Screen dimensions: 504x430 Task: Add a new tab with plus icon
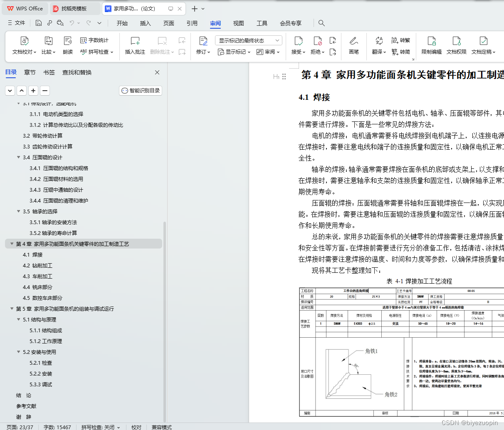coord(195,8)
